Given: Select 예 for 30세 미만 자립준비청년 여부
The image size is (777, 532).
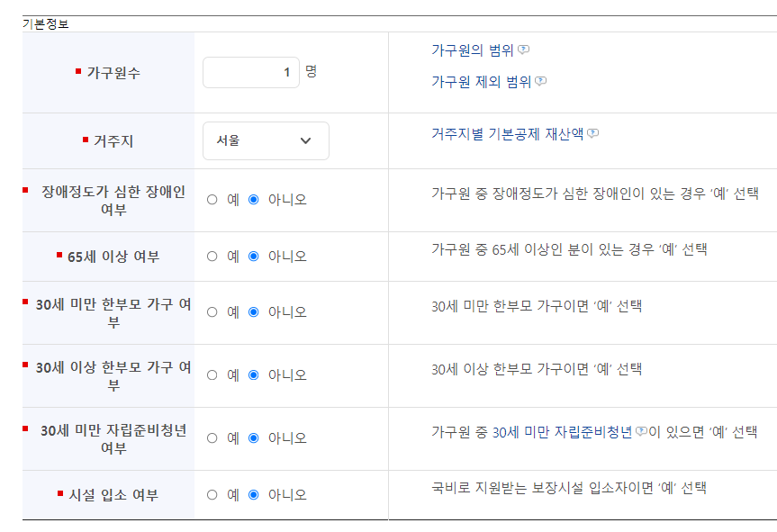Looking at the screenshot, I should (212, 437).
